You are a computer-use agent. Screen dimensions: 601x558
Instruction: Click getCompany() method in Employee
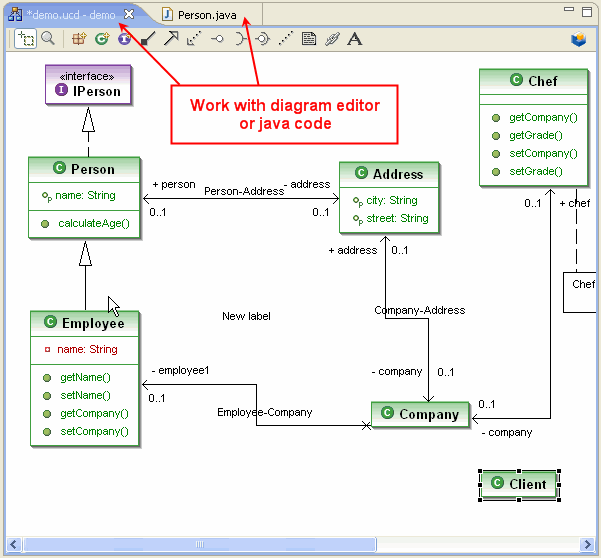click(x=86, y=414)
